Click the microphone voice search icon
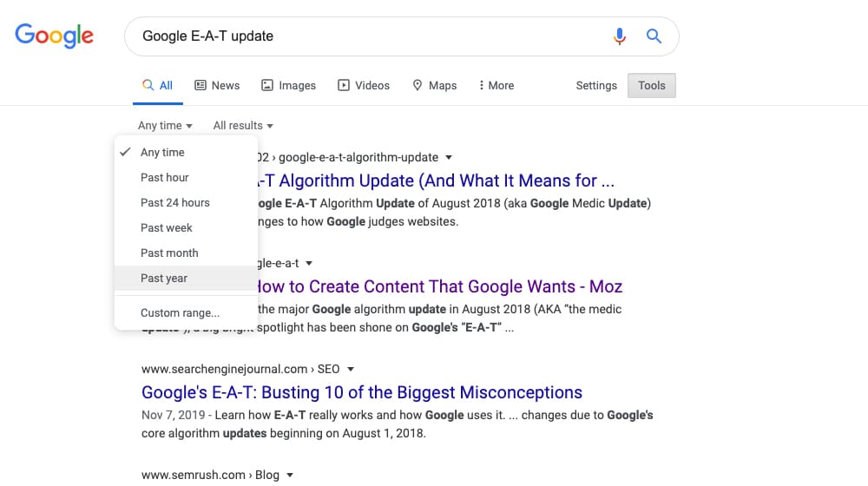This screenshot has height=486, width=868. pyautogui.click(x=620, y=36)
